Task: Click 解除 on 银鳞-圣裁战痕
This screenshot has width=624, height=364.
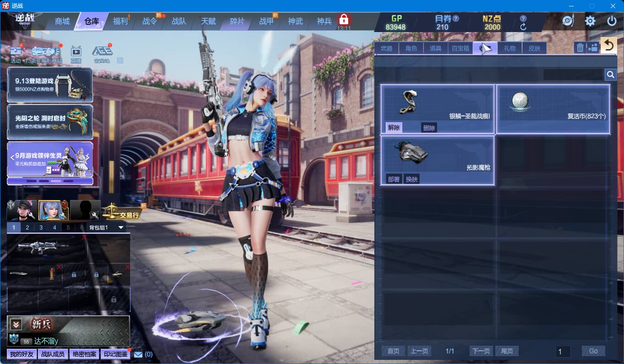Action: (394, 128)
